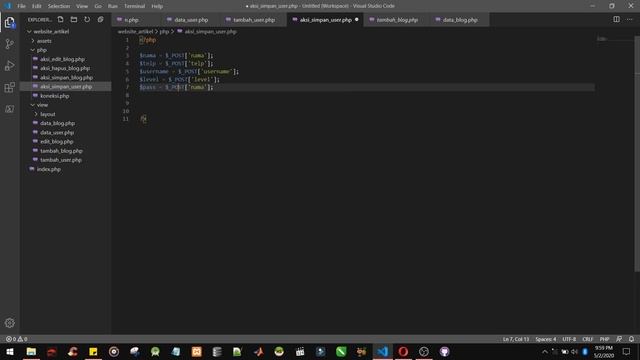Open the Edit menu
The image size is (640, 360).
[x=37, y=6]
